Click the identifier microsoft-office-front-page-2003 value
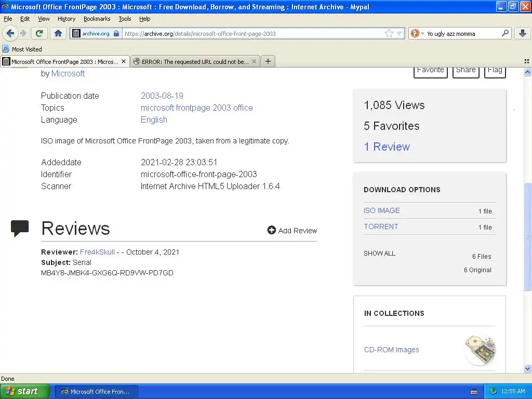Viewport: 532px width, 399px height. click(x=199, y=175)
